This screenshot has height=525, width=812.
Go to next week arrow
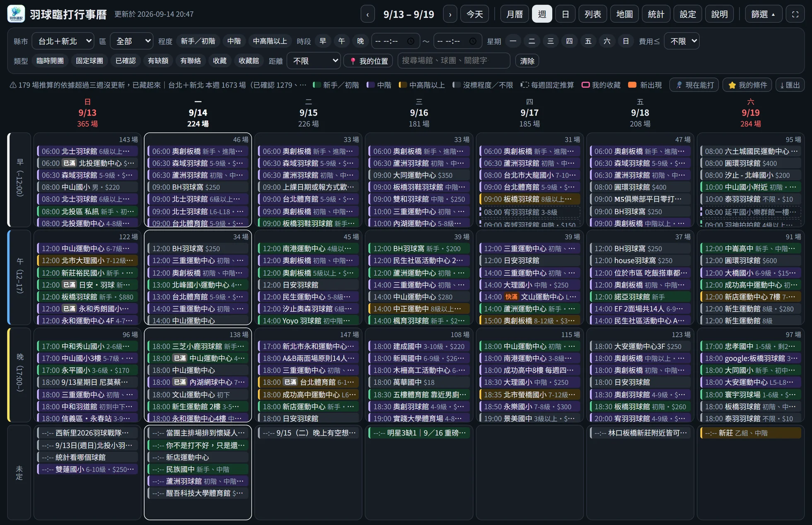pos(450,14)
